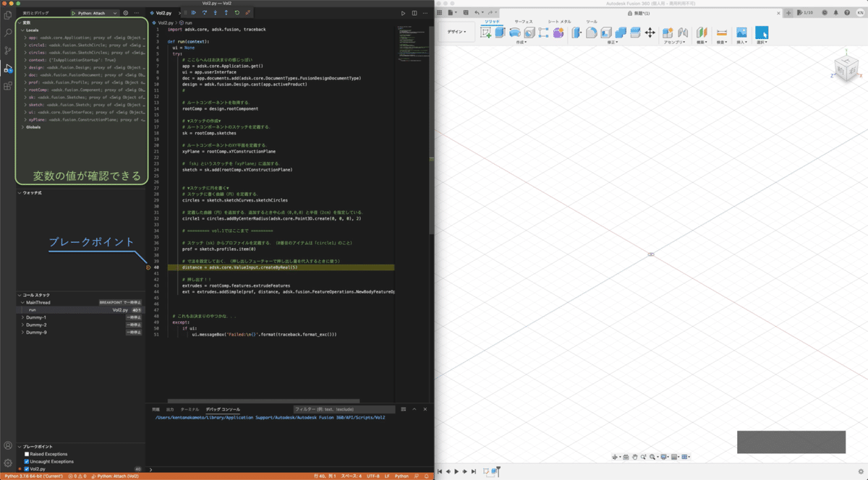Click Step Over in the debug toolbar

205,13
